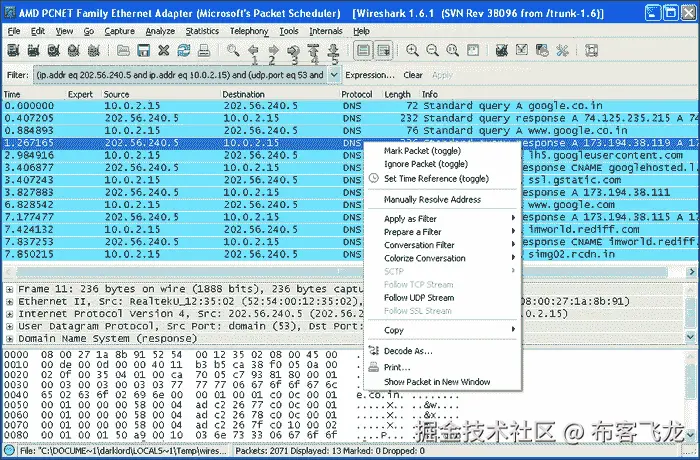Zoom out on packet text
This screenshot has height=460, width=700.
(432, 50)
